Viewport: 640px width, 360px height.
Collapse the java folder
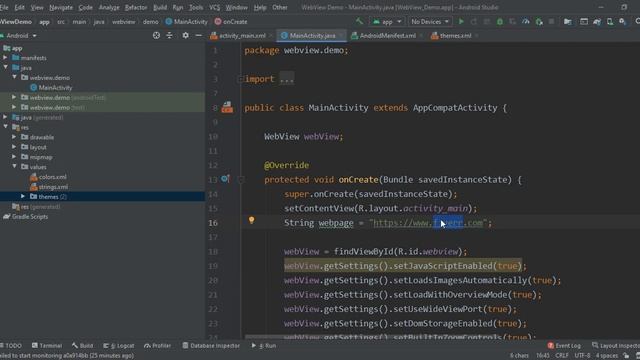(x=5, y=67)
